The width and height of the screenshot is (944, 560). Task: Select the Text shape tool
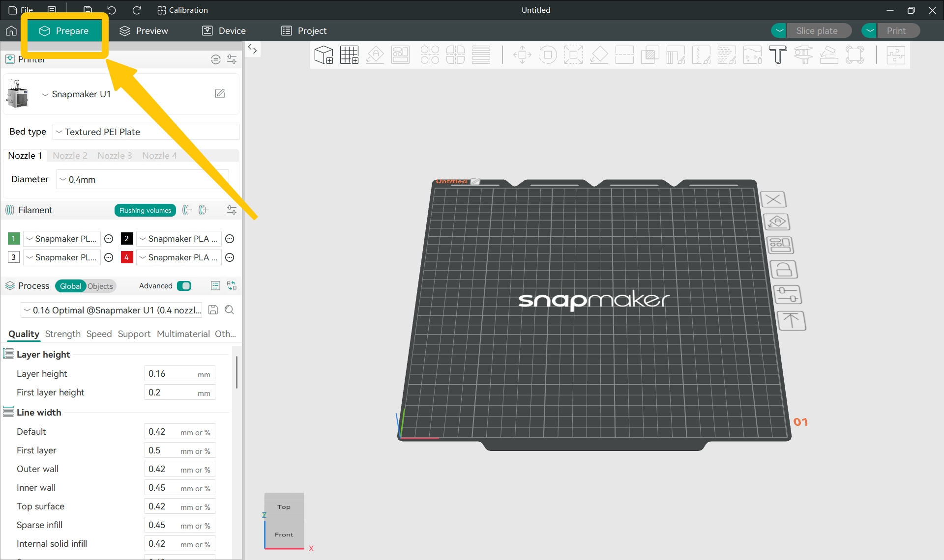(778, 55)
